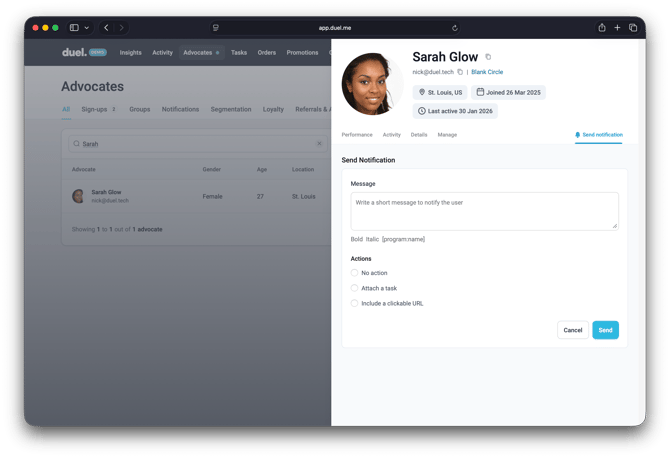Clear the Sarah search field
The width and height of the screenshot is (670, 458).
click(320, 144)
